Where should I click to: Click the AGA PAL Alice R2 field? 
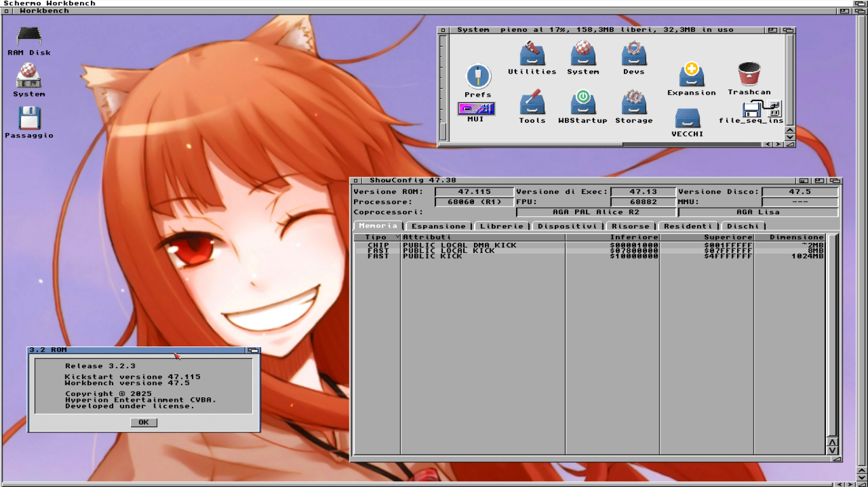(x=596, y=212)
